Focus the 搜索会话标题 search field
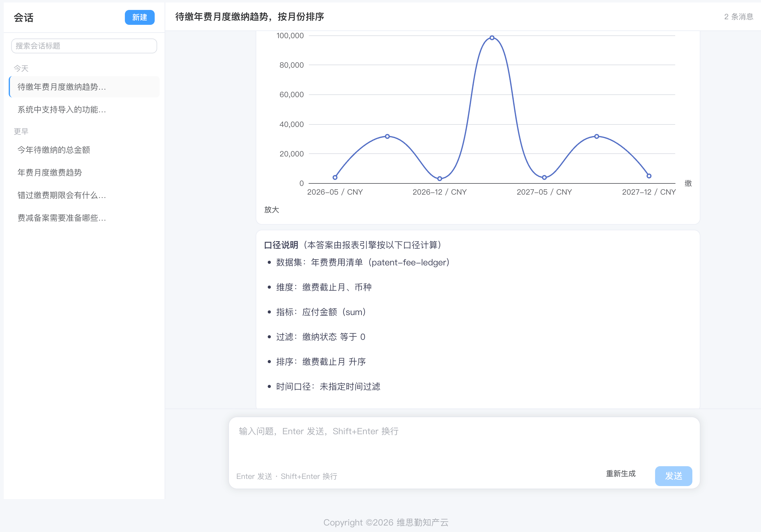This screenshot has width=761, height=532. click(84, 46)
